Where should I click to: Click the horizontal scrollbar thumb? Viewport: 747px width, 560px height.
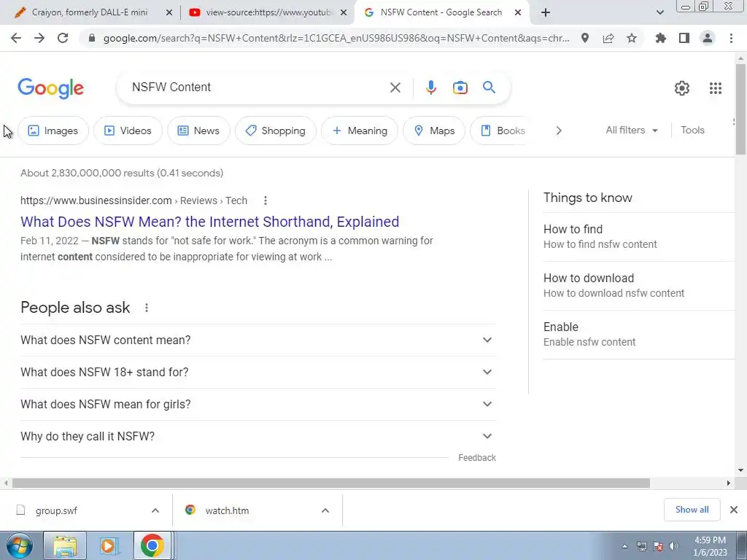331,483
